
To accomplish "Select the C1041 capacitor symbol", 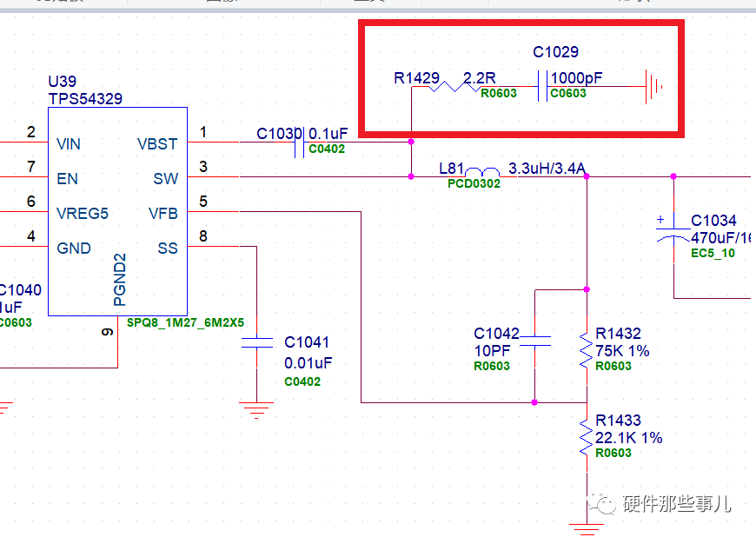I will 256,345.
